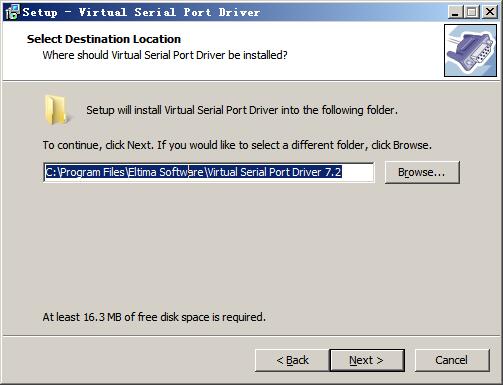The width and height of the screenshot is (503, 385).
Task: Click the yellow folder icon
Action: click(x=56, y=110)
